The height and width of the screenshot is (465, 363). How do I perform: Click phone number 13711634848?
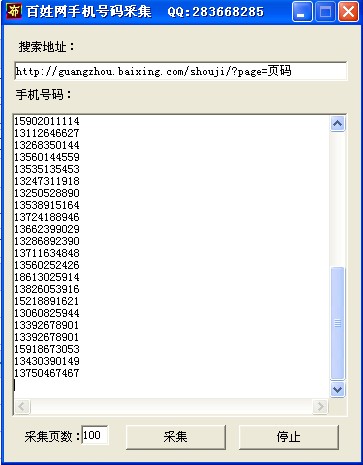coord(47,253)
